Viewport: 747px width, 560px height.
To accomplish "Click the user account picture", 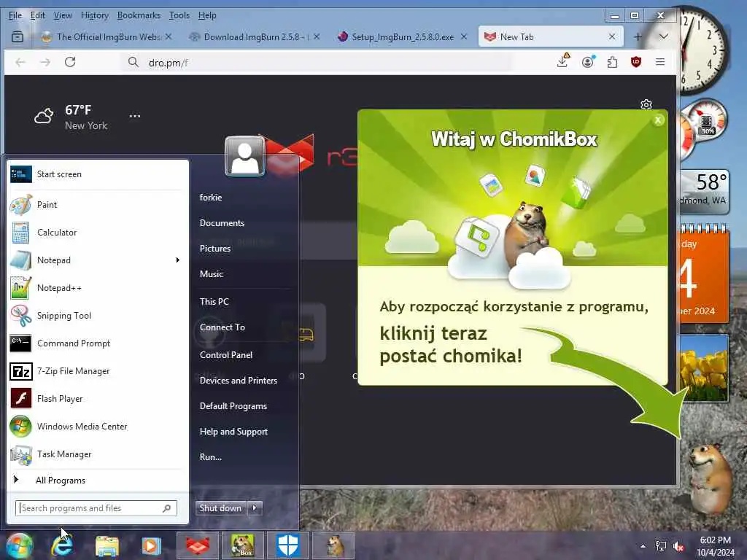I will pos(245,156).
